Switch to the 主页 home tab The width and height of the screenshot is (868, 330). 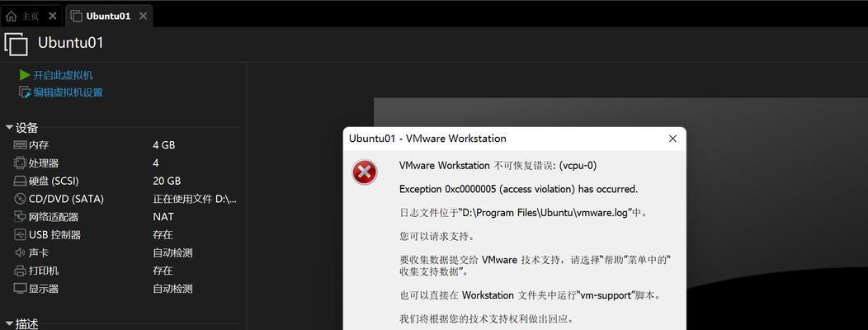click(23, 16)
